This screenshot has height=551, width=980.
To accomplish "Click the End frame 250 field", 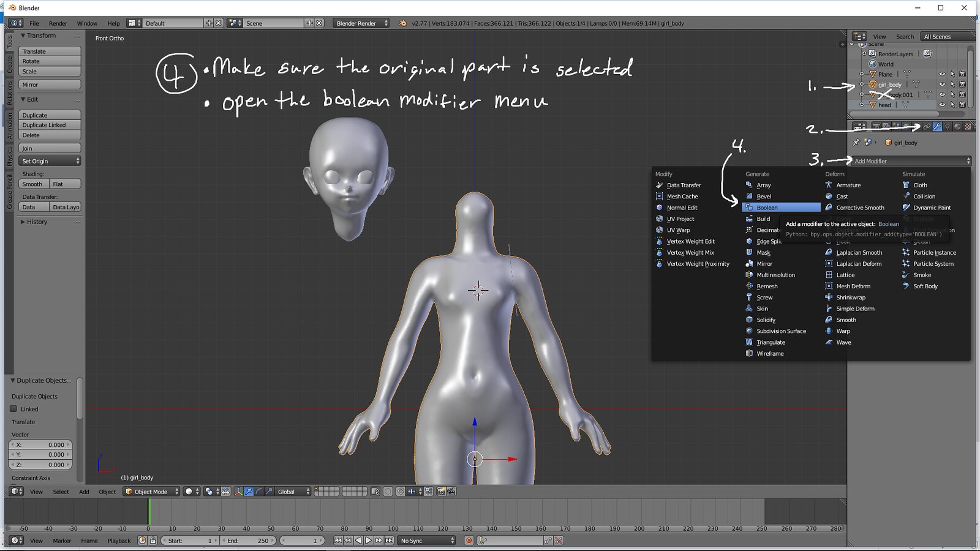I will click(249, 541).
